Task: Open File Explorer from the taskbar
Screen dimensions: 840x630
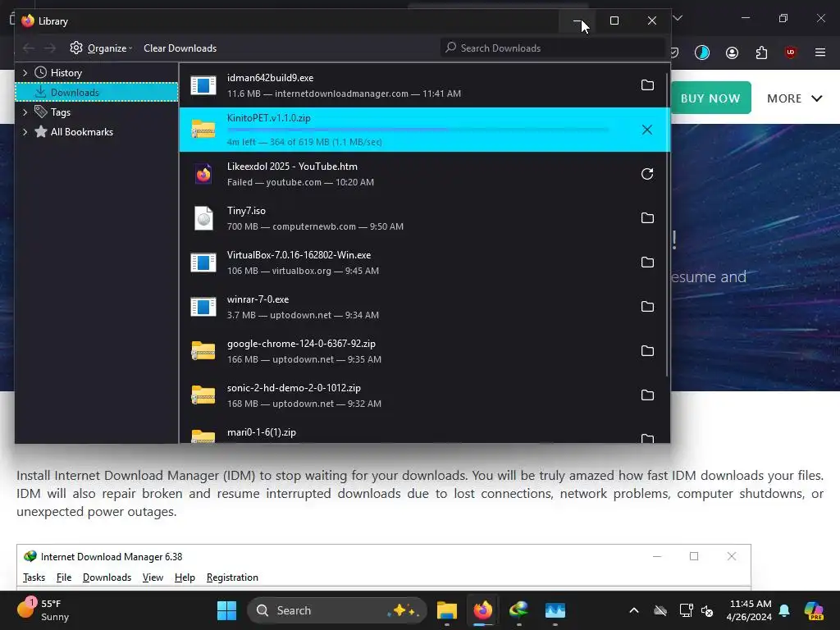Action: click(x=447, y=610)
